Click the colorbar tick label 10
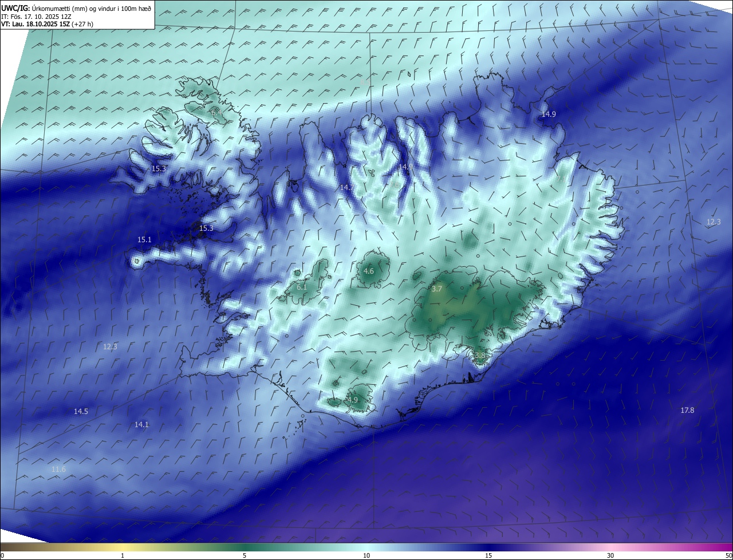Viewport: 733px width, 560px height. click(366, 555)
